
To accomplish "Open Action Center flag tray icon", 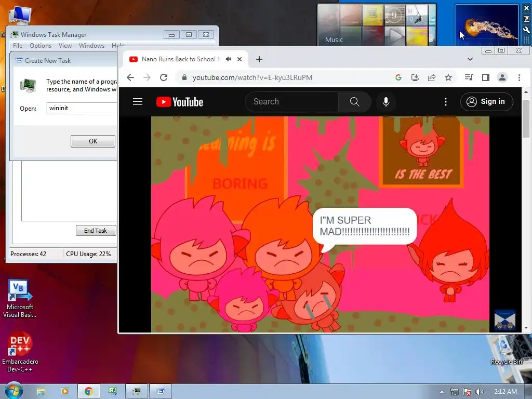I will pos(467,392).
